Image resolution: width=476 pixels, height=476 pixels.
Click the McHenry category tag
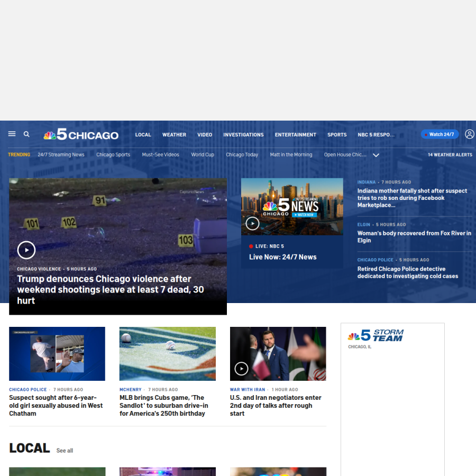click(x=131, y=389)
